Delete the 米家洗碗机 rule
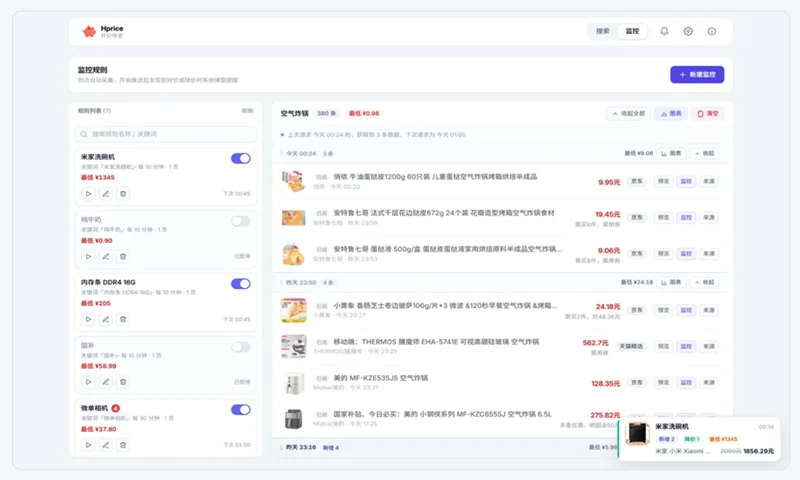Screen dimensions: 800x480 point(123,194)
